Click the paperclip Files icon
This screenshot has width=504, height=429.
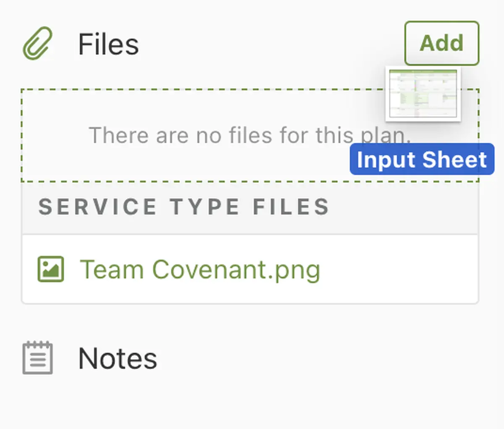(x=37, y=43)
